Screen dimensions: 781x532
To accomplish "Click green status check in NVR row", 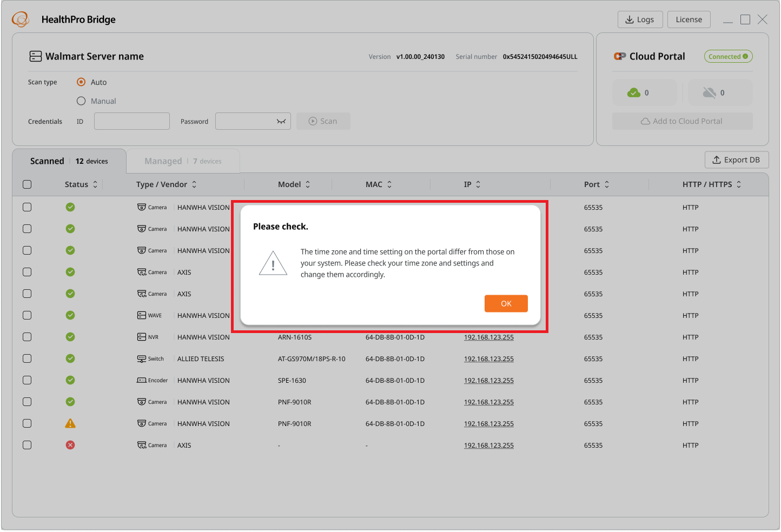I will click(70, 337).
